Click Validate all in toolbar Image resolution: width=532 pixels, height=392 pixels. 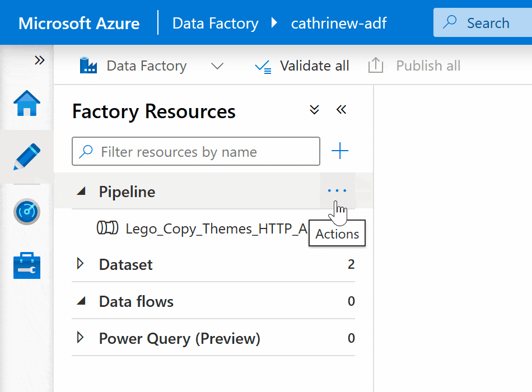[302, 66]
